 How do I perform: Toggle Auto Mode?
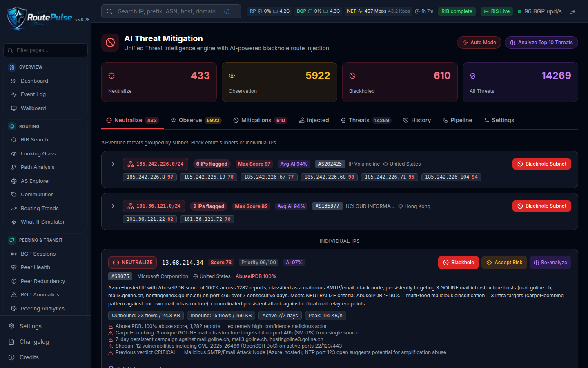pos(479,43)
